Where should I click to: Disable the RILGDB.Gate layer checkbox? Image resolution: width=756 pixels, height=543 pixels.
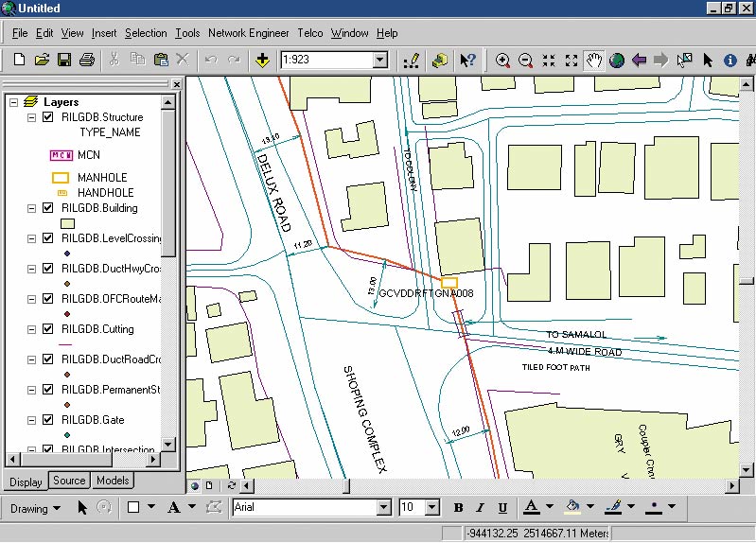48,420
